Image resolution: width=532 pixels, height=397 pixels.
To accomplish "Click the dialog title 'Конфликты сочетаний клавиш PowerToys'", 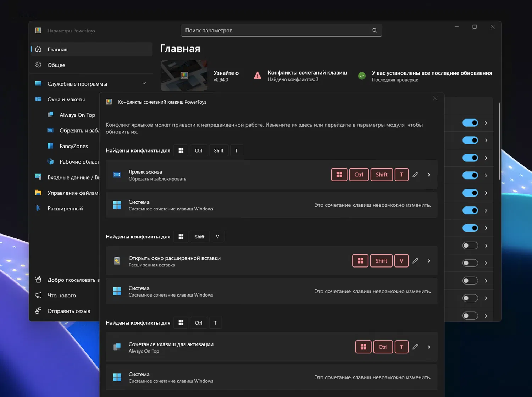I will (162, 102).
